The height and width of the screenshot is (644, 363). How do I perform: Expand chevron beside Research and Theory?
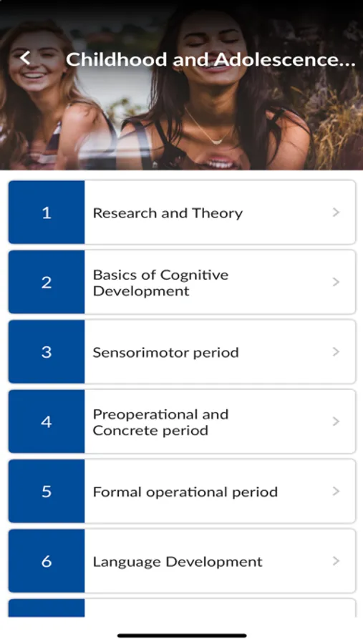[x=336, y=213]
